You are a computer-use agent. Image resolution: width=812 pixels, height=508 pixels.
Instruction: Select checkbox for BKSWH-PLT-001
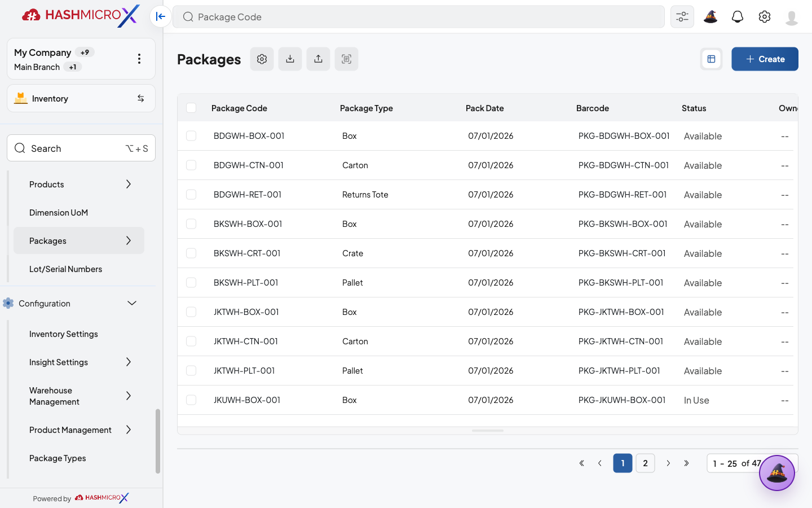(191, 283)
